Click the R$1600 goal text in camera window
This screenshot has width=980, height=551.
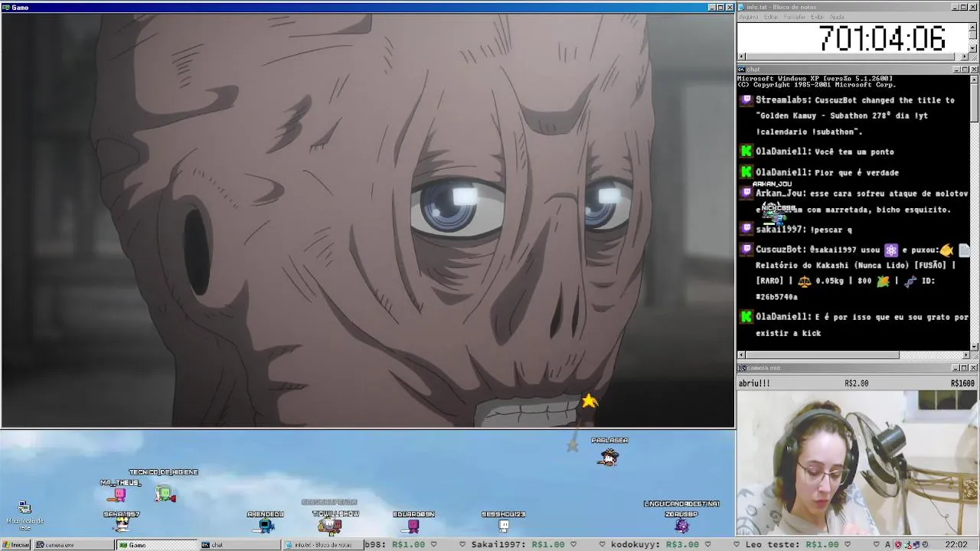963,383
